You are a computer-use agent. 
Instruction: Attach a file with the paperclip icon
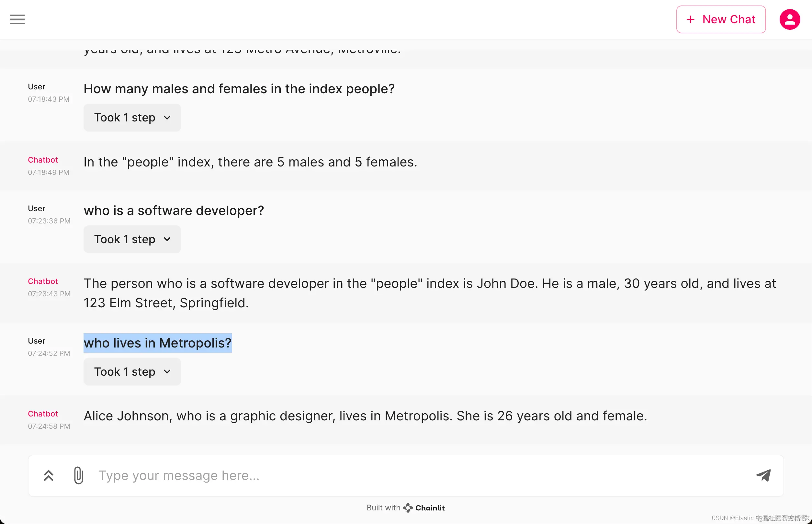(79, 475)
